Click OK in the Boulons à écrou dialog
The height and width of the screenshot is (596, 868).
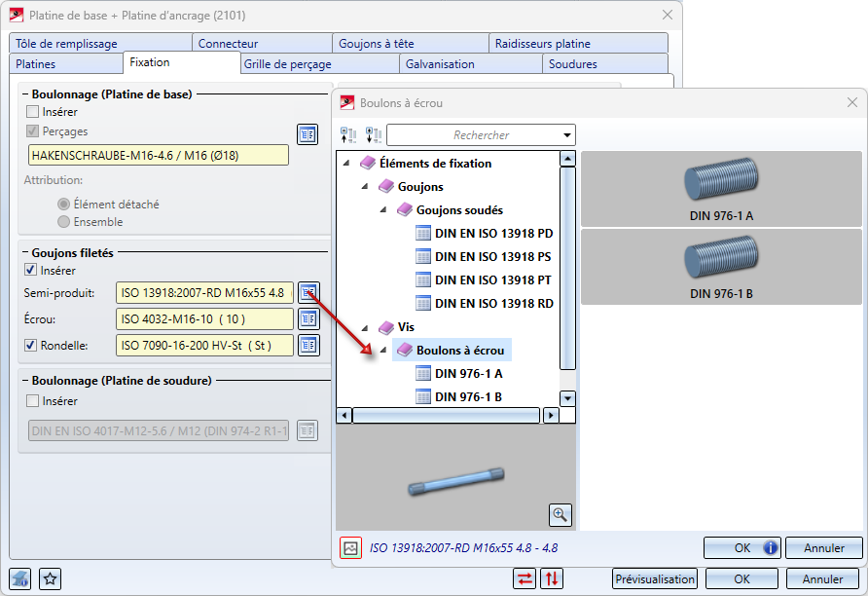[x=741, y=548]
